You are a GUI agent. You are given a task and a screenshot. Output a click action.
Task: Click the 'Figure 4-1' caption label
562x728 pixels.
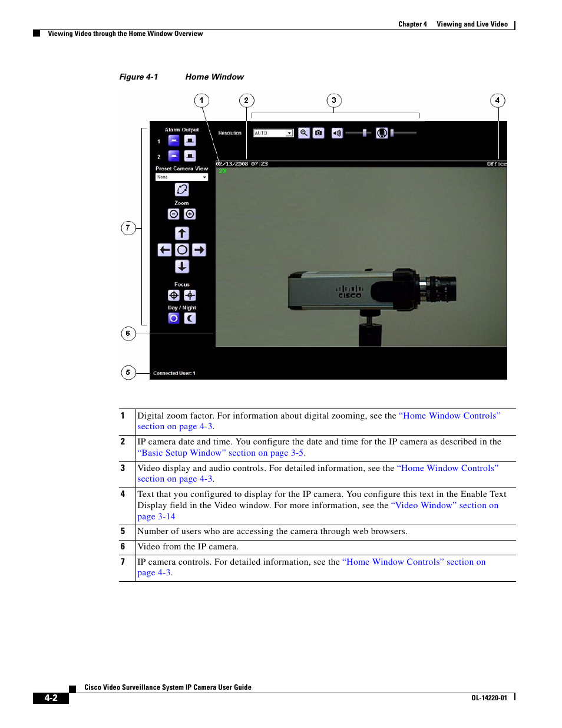(x=138, y=77)
